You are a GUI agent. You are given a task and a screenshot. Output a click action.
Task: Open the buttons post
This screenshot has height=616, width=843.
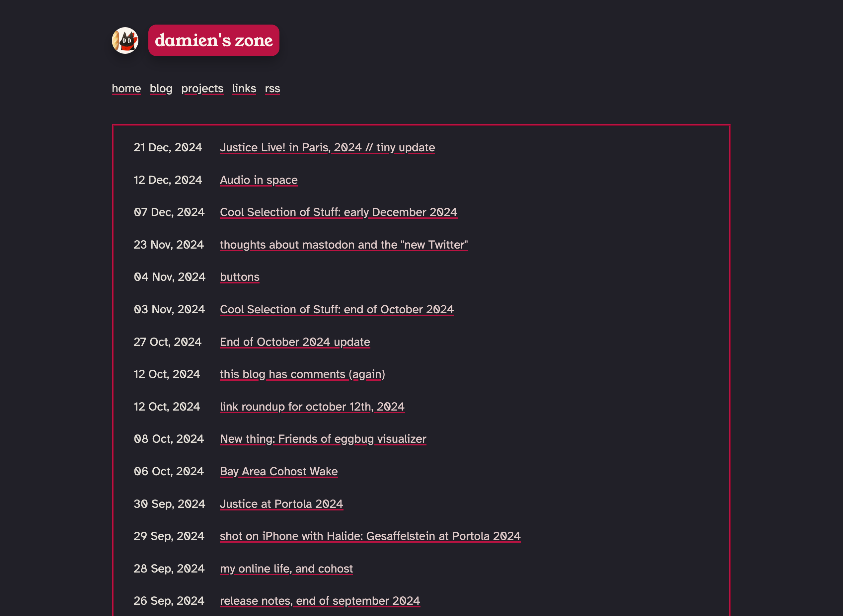point(240,277)
